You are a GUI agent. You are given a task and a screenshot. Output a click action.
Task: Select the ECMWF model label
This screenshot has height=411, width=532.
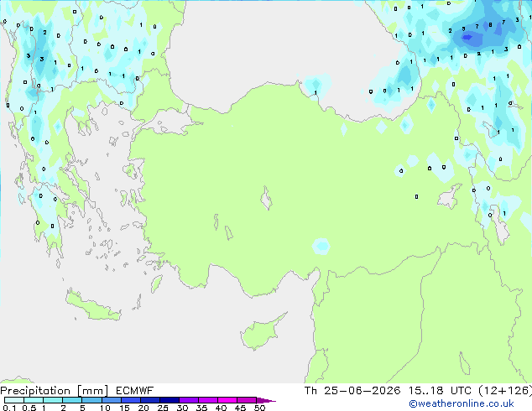click(x=135, y=391)
